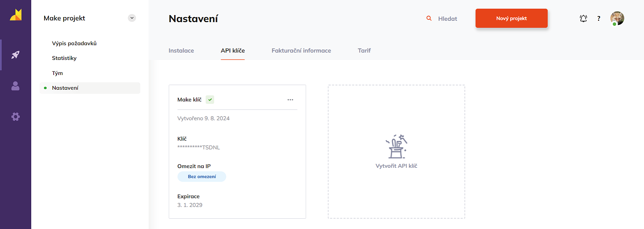Open the rocket projects icon in sidebar
Image resolution: width=644 pixels, height=229 pixels.
pyautogui.click(x=15, y=55)
